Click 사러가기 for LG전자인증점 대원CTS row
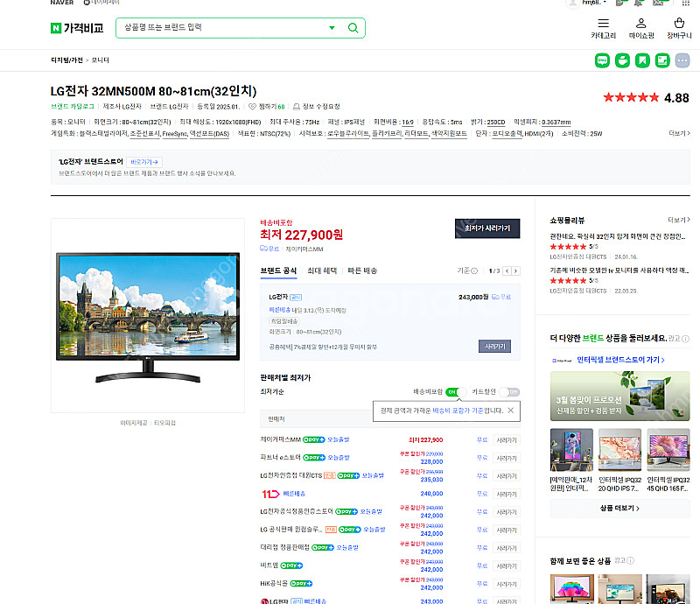Viewport: 700px width, 604px height. point(507,476)
